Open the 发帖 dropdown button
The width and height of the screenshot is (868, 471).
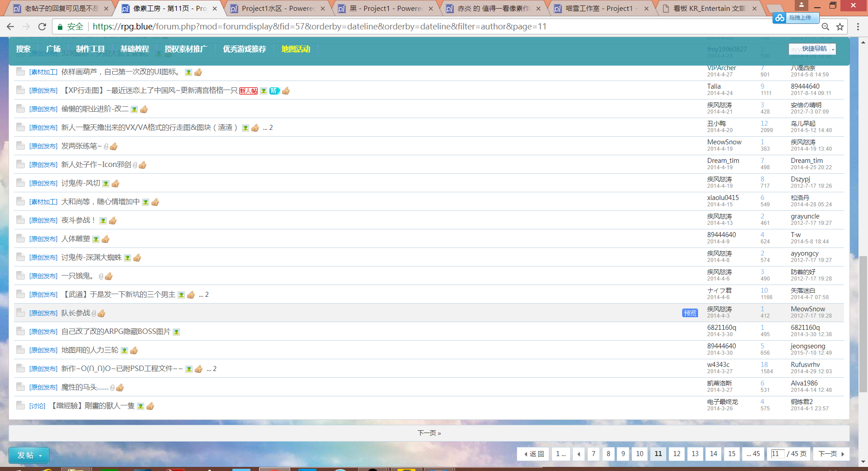(x=29, y=455)
